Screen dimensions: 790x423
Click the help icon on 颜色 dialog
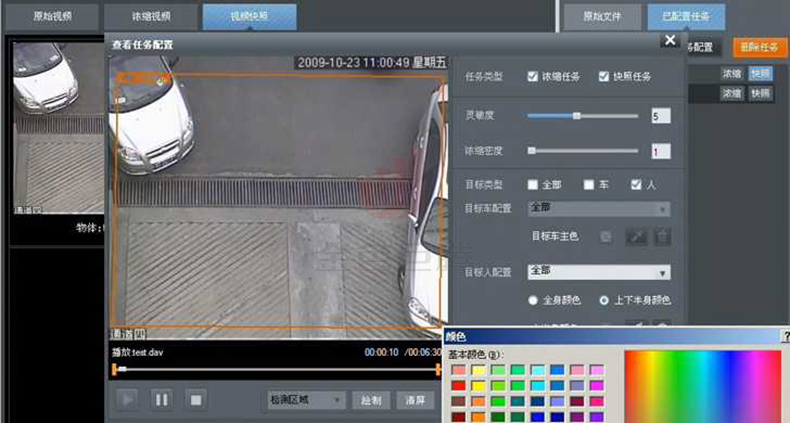(x=785, y=337)
